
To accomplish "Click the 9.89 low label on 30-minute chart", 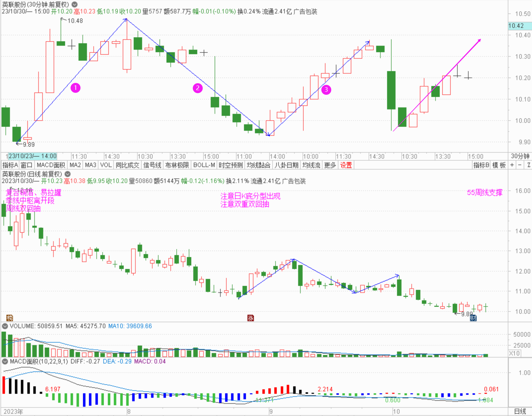I will [29, 145].
